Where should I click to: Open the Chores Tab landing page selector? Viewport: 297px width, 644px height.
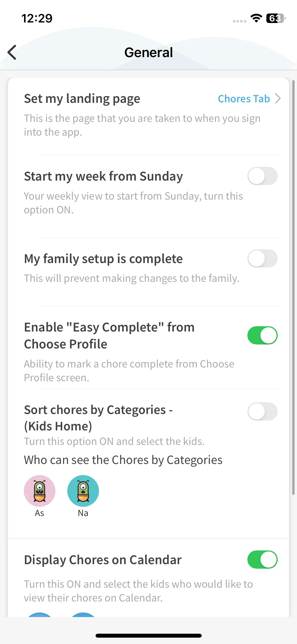(244, 99)
